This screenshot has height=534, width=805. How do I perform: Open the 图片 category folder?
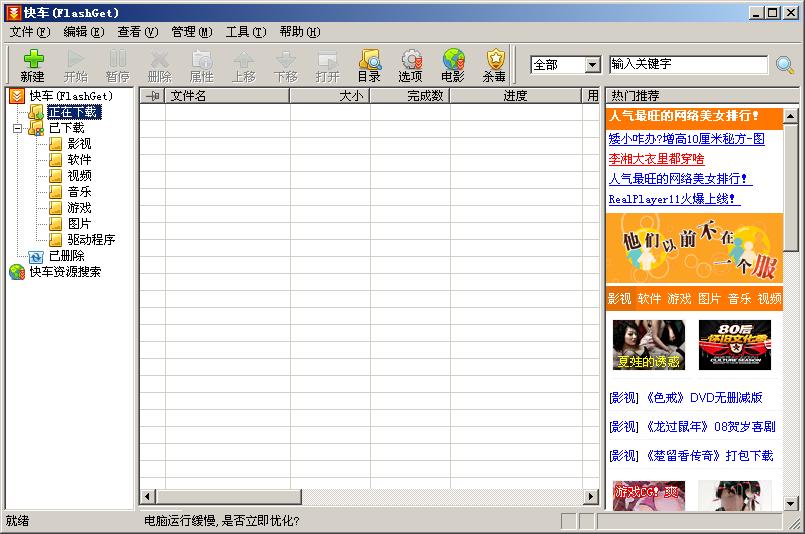pyautogui.click(x=79, y=223)
